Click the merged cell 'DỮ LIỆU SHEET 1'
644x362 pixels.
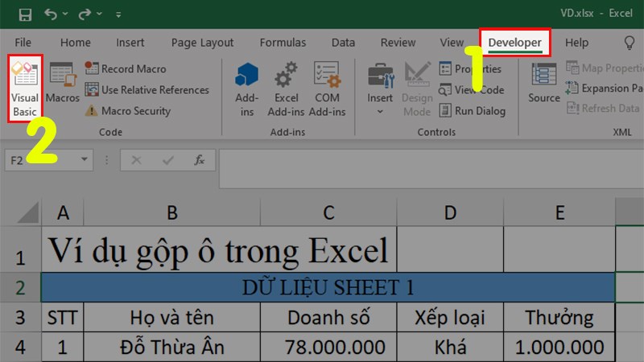328,287
